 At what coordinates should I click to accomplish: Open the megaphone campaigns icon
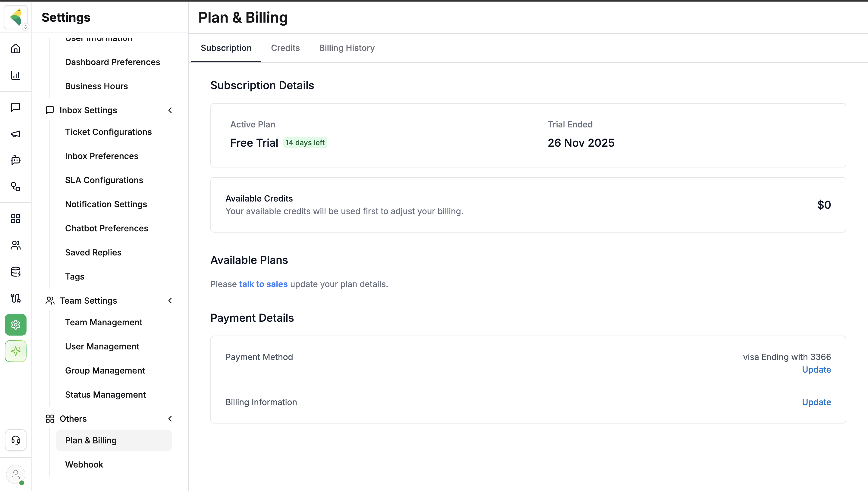(15, 134)
